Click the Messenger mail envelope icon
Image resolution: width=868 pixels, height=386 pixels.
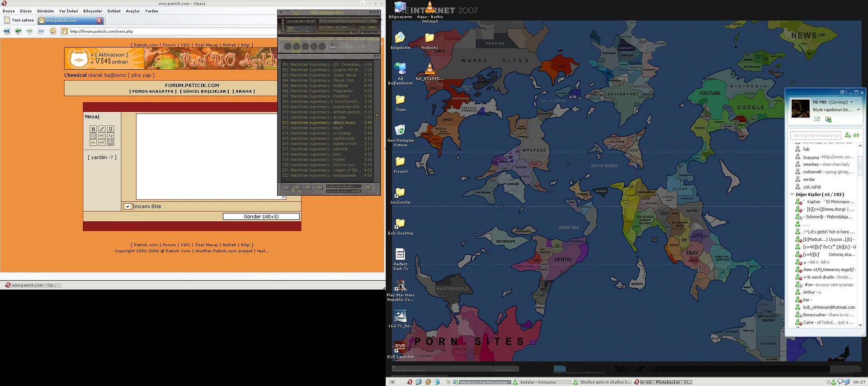816,119
